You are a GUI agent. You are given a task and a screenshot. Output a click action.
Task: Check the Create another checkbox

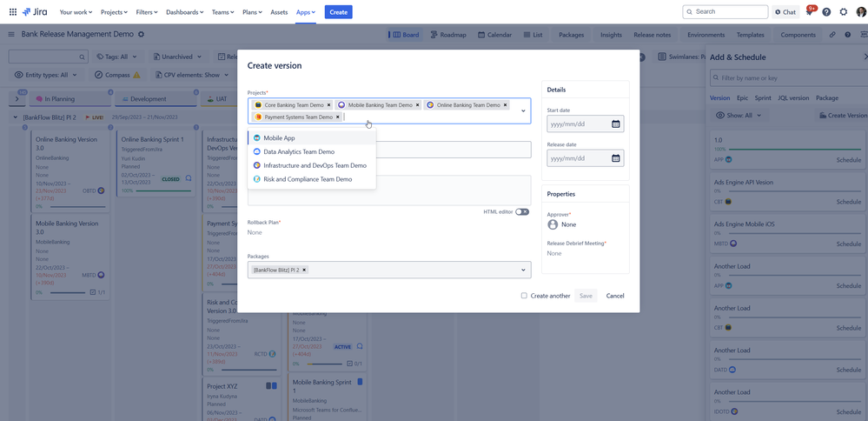point(524,296)
